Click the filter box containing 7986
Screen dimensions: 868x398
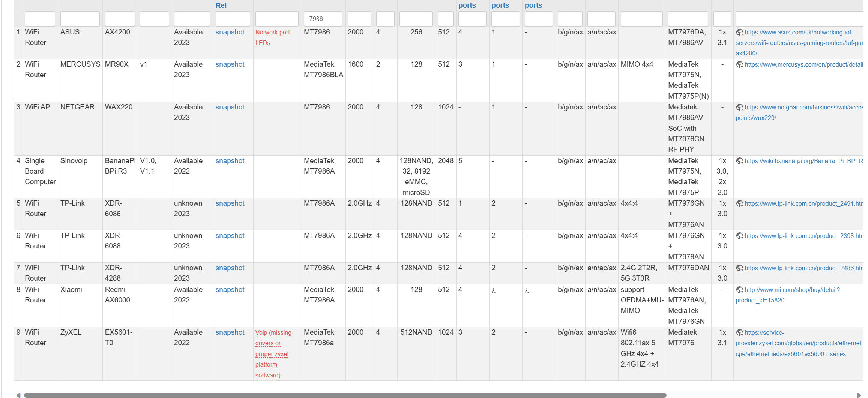click(x=323, y=19)
